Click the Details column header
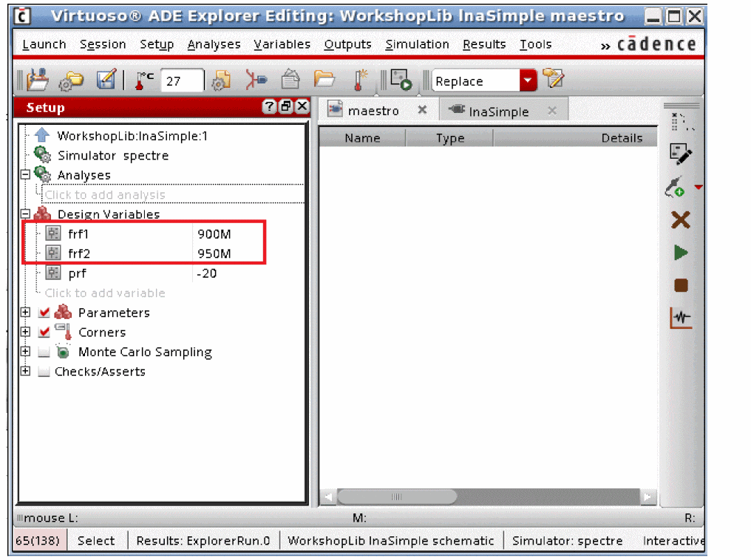This screenshot has width=751, height=560. 575,138
